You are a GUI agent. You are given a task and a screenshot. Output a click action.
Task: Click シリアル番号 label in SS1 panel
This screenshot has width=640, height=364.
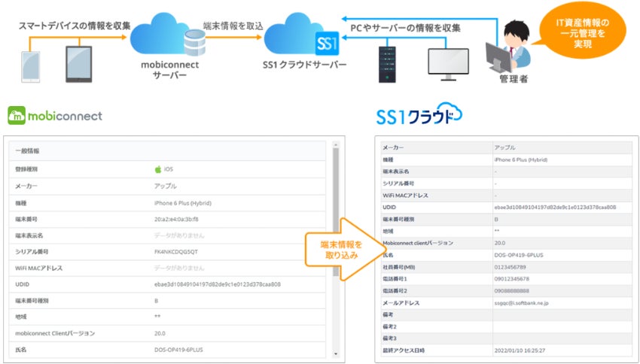tap(398, 184)
